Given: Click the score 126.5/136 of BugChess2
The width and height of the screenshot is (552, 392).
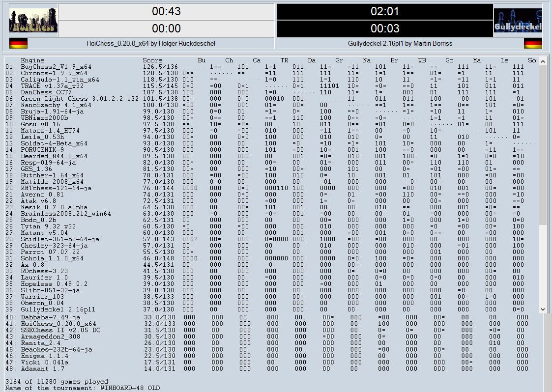Looking at the screenshot, I should coord(160,67).
